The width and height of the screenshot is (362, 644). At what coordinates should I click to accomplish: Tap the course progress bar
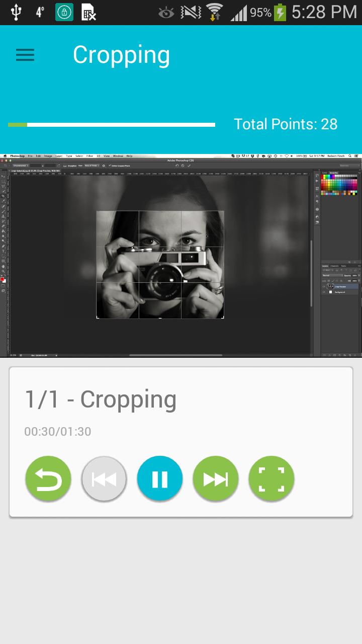pyautogui.click(x=112, y=125)
